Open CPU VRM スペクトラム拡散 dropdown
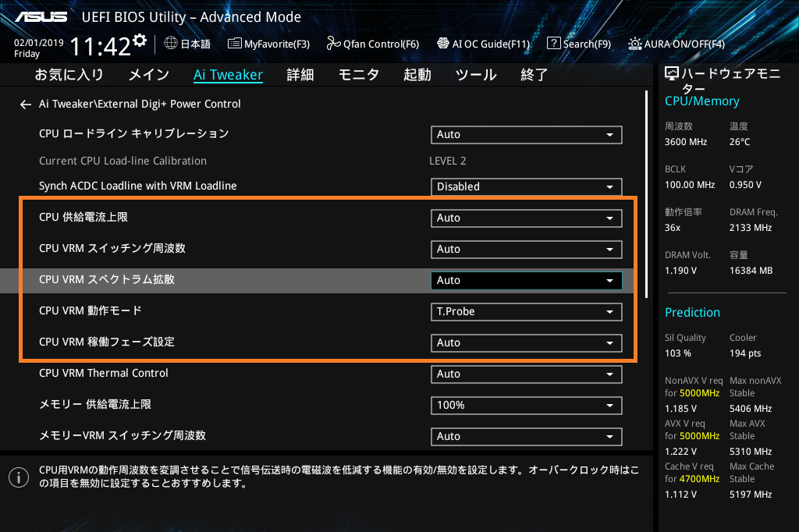 point(527,281)
